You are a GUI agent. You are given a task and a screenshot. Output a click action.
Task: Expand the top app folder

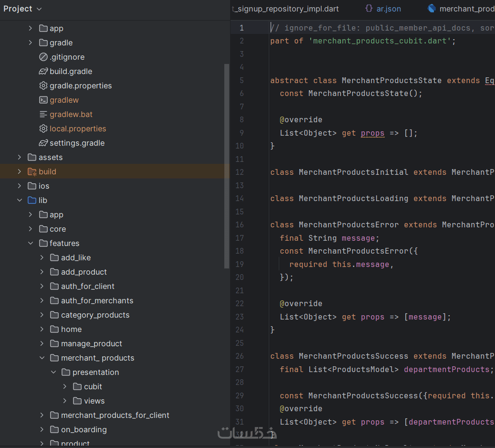pos(30,29)
